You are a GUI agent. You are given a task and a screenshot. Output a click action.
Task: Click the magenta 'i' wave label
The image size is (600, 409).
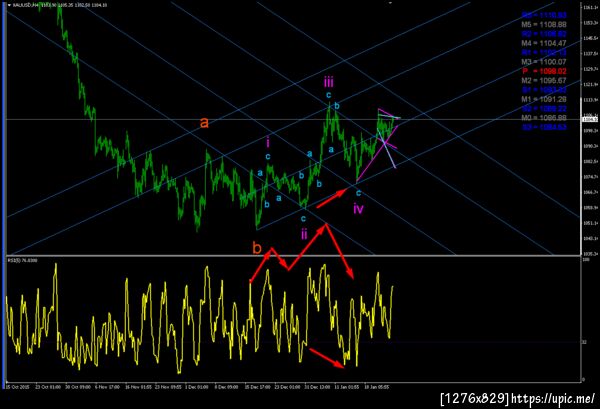[268, 143]
